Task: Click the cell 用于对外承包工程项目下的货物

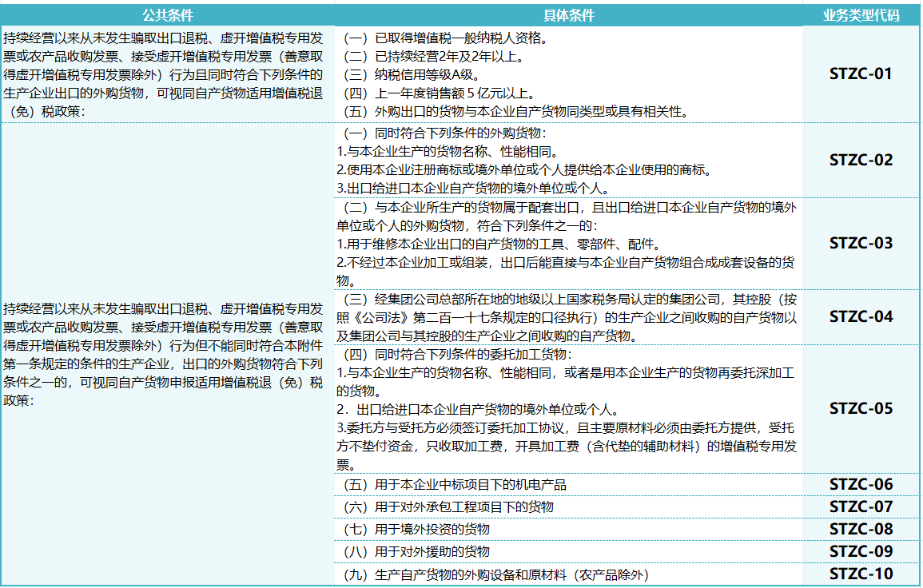Action: pos(568,507)
